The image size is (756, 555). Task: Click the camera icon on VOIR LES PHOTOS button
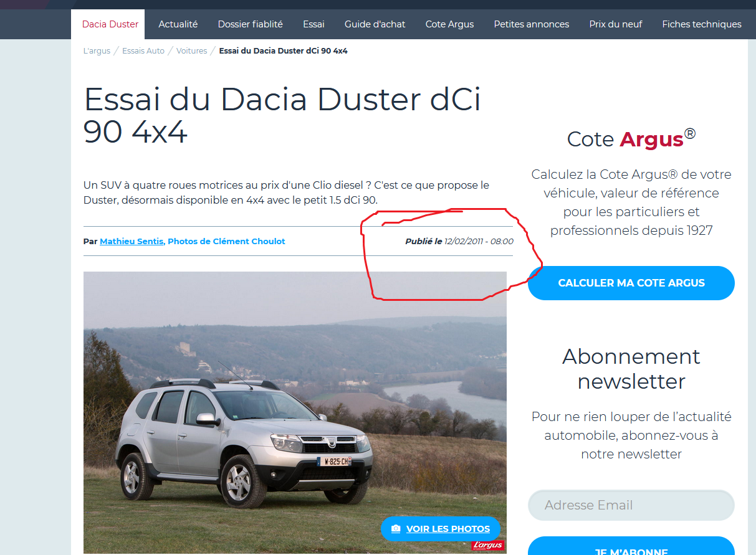pyautogui.click(x=396, y=528)
